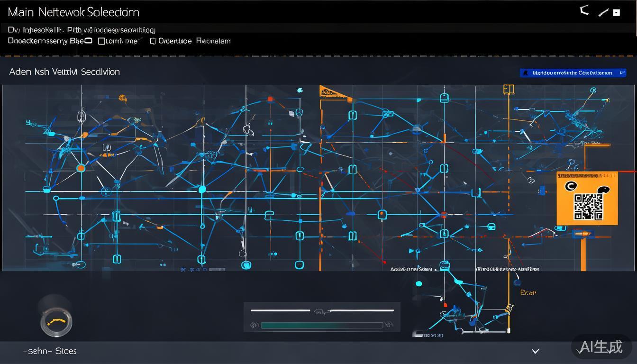
Task: Select the 'Main Nettewok Selectam' title
Action: [x=73, y=12]
